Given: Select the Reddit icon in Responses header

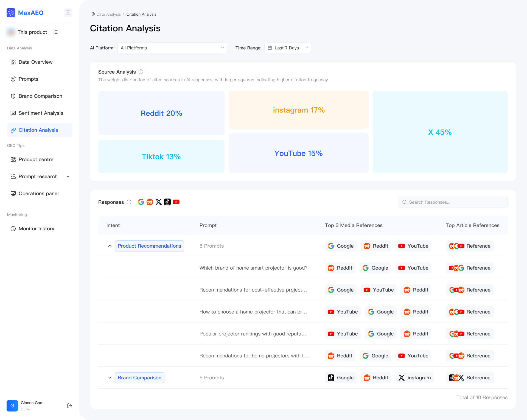Looking at the screenshot, I should (150, 202).
